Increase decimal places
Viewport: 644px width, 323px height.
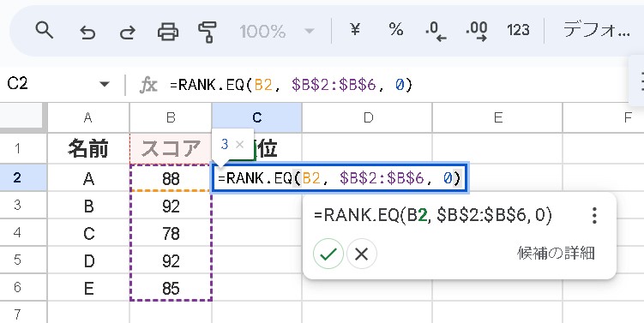click(x=477, y=32)
